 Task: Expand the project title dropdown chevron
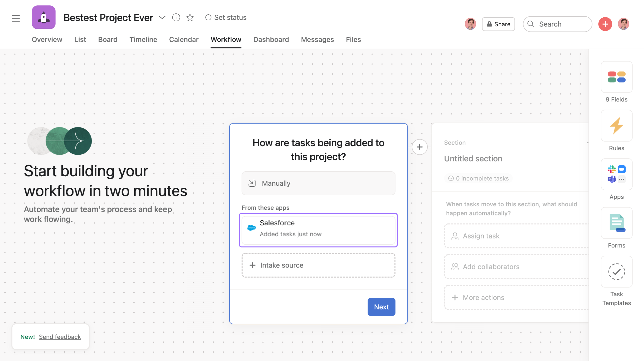(162, 18)
